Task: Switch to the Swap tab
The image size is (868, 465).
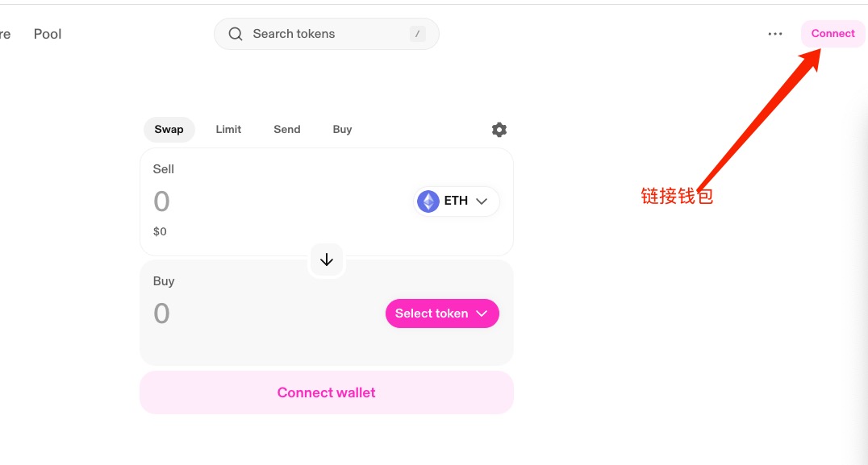Action: (169, 129)
